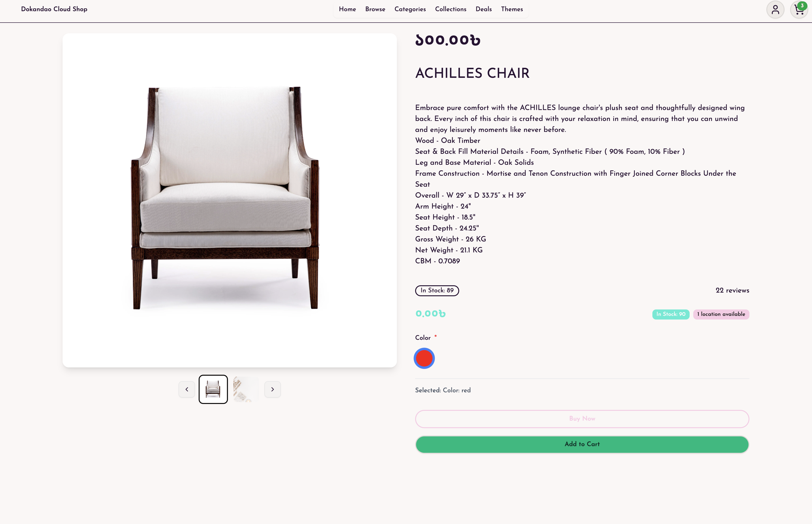Viewport: 812px width, 524px height.
Task: Click the main chair product image
Action: pos(229,200)
